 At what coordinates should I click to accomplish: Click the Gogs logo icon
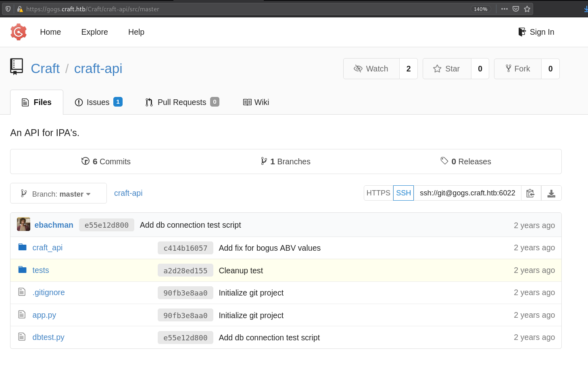click(19, 32)
